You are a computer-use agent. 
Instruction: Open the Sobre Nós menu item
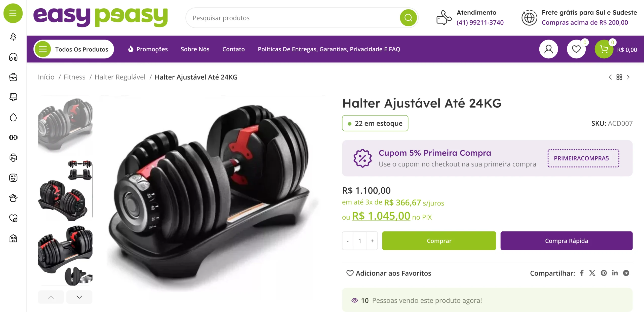[195, 49]
